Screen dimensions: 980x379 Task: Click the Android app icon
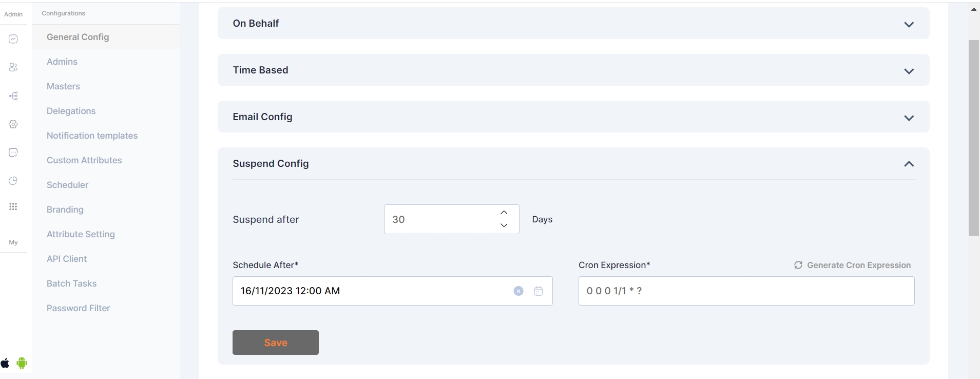[x=22, y=364]
